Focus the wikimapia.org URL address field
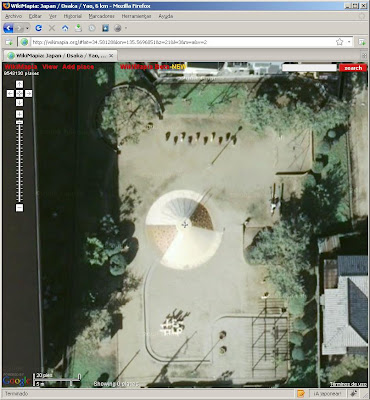 182,42
